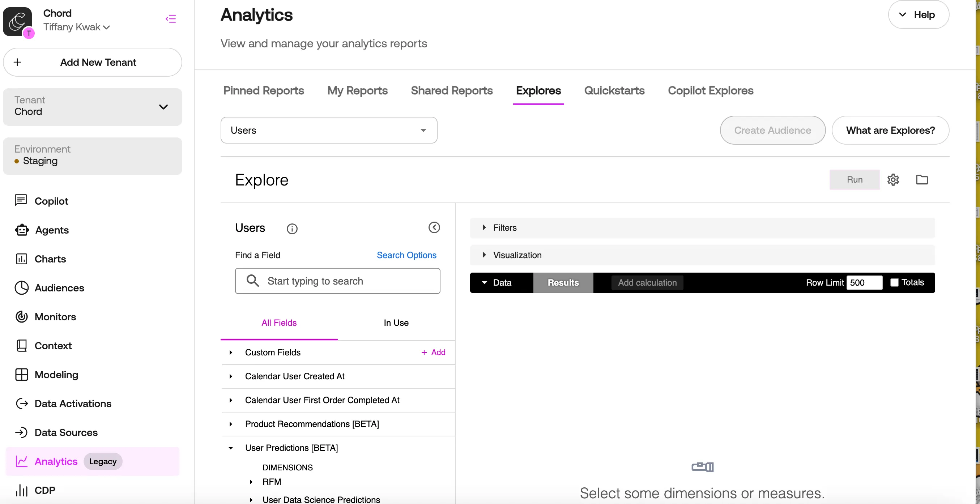Screen dimensions: 980x504
Task: Enable the Totals checkbox
Action: tap(894, 282)
